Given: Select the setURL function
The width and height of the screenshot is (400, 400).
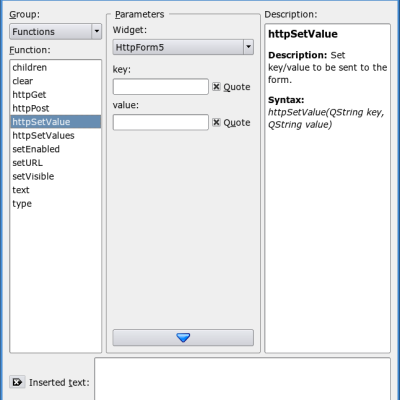Looking at the screenshot, I should click(55, 163).
